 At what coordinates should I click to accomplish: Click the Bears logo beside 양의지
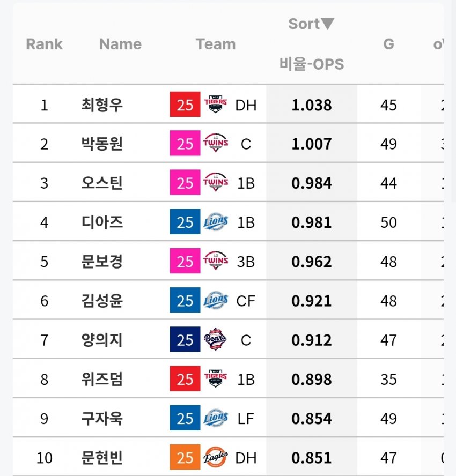point(215,339)
